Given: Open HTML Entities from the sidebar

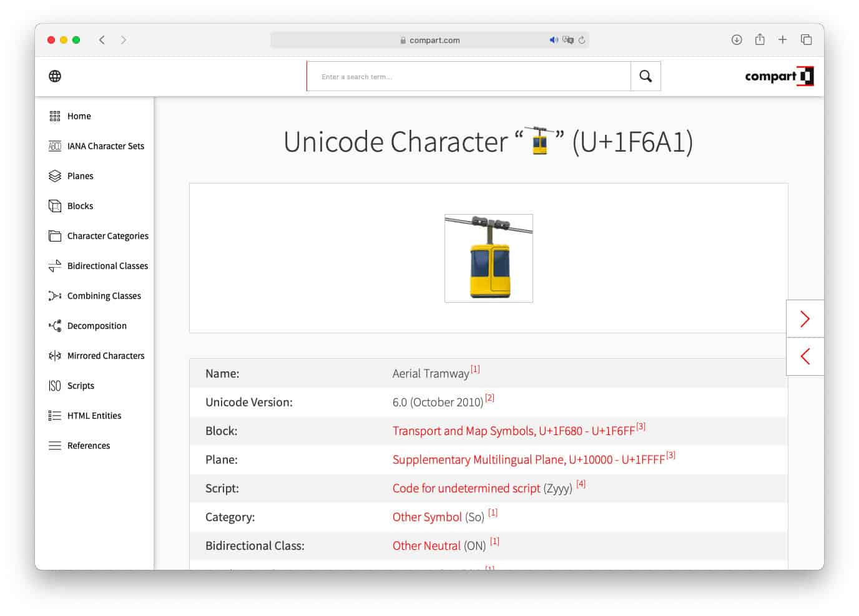Looking at the screenshot, I should (55, 415).
